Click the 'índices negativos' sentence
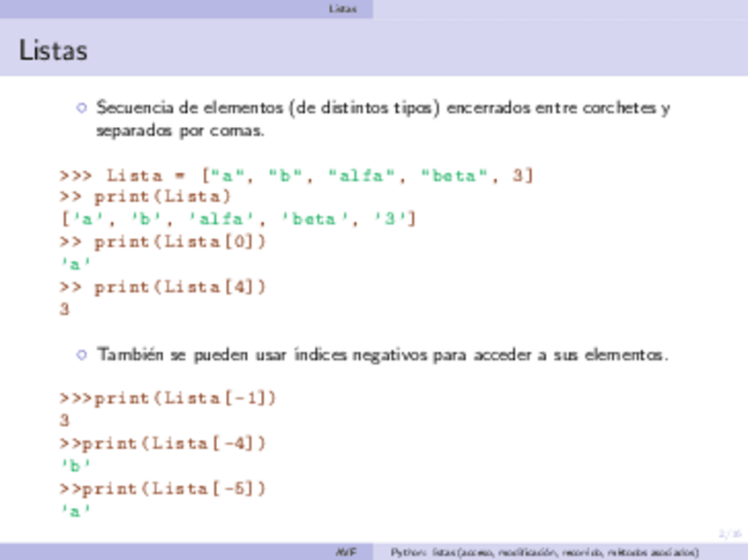This screenshot has width=748, height=560. [x=383, y=355]
